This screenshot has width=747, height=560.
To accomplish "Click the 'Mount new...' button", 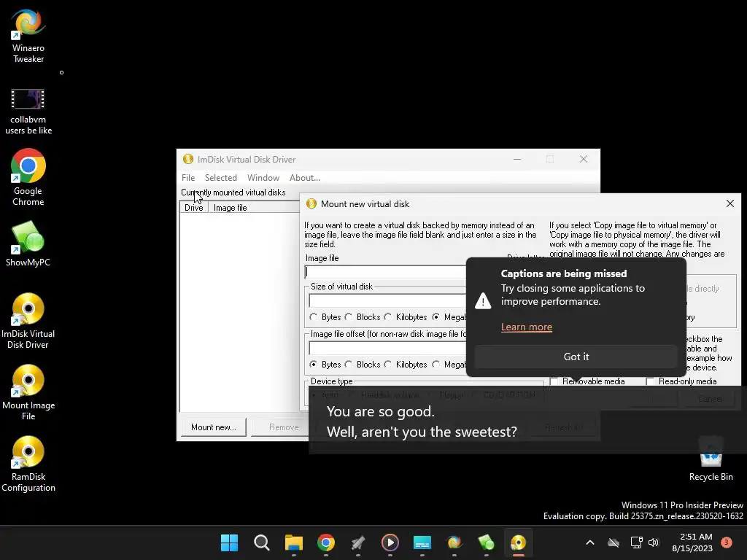I will (214, 427).
